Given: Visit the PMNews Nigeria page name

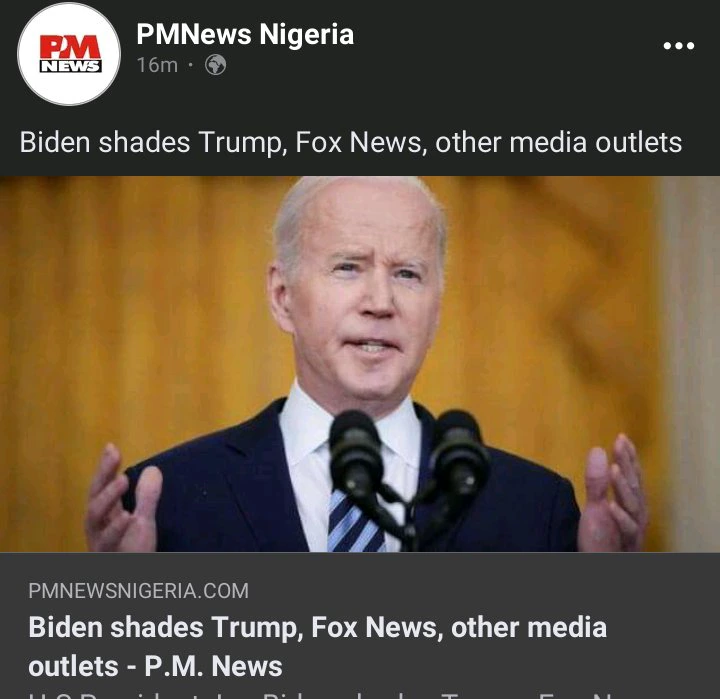Looking at the screenshot, I should coord(245,34).
